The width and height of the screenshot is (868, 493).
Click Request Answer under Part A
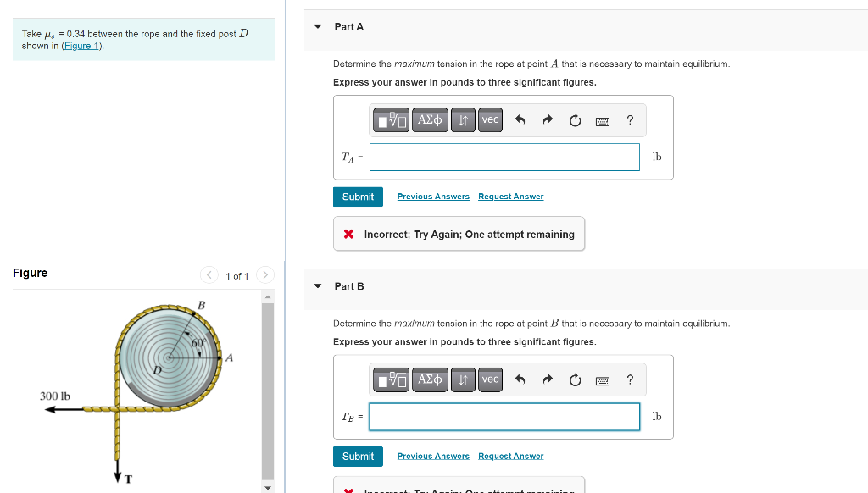pyautogui.click(x=510, y=196)
